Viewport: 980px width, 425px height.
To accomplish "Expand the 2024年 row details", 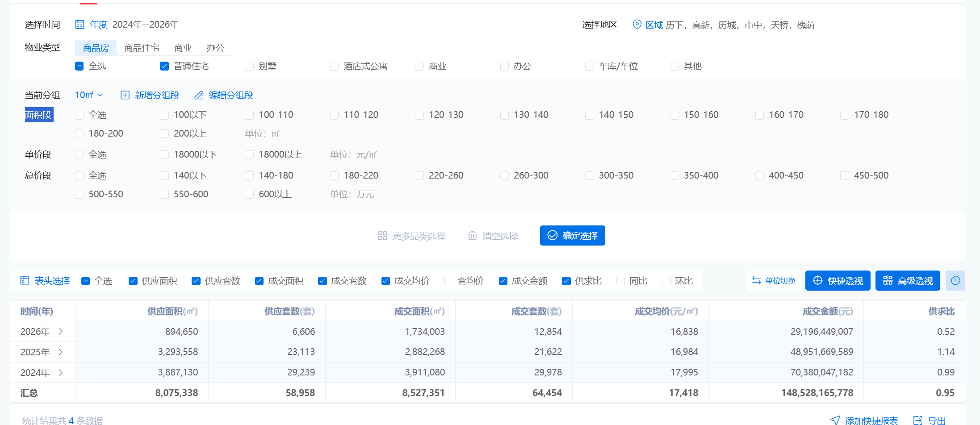I will coord(61,372).
